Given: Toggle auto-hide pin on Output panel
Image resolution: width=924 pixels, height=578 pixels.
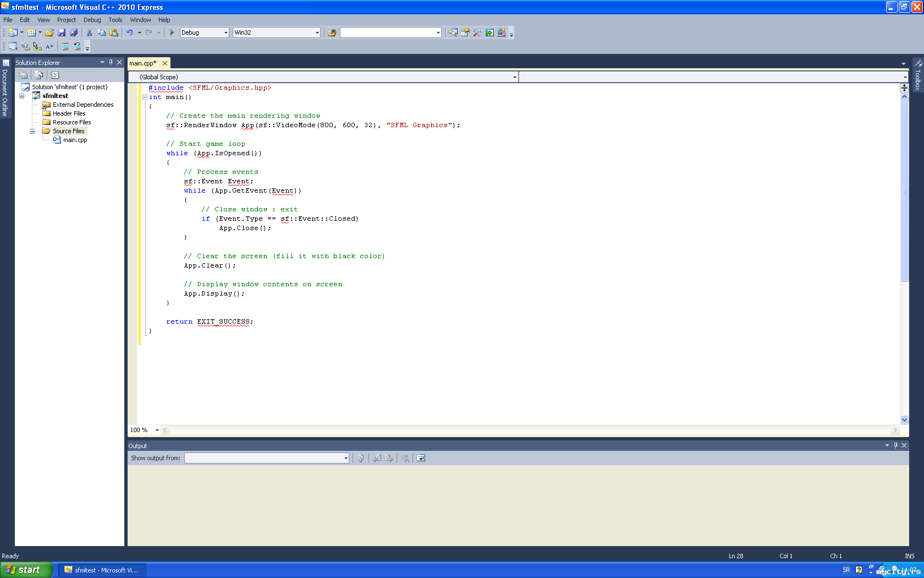Looking at the screenshot, I should coord(895,445).
